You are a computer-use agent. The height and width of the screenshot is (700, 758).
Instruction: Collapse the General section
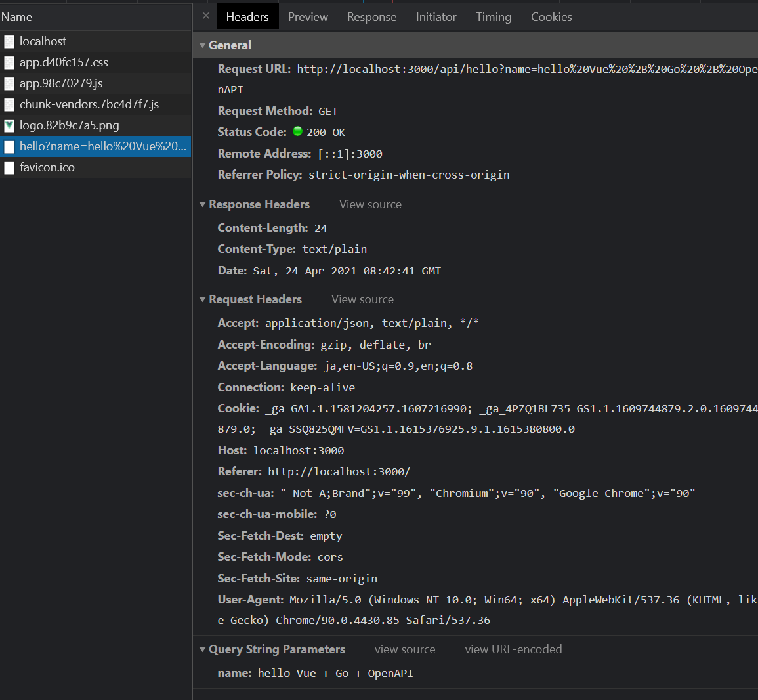203,45
